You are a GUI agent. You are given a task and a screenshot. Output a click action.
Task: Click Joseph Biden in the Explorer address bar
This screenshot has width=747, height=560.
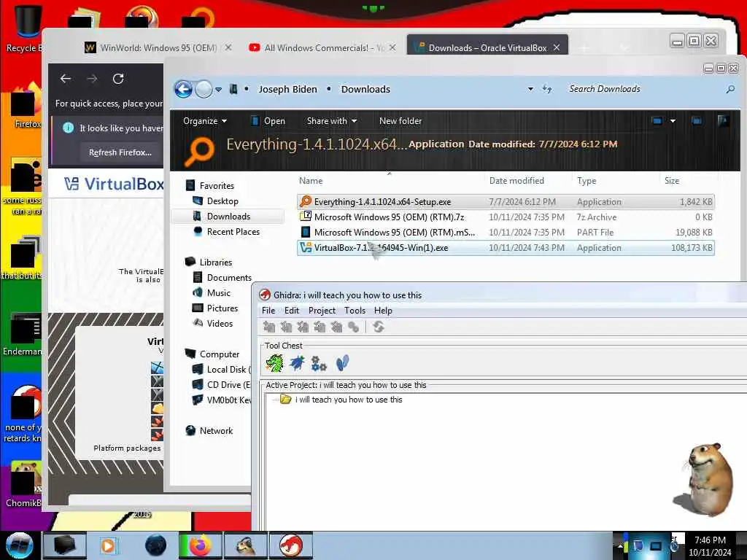tap(287, 89)
